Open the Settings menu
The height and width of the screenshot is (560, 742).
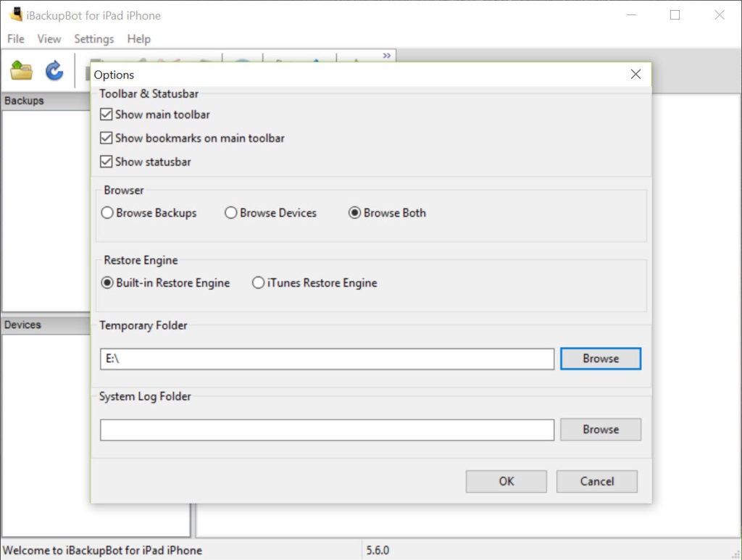[94, 39]
